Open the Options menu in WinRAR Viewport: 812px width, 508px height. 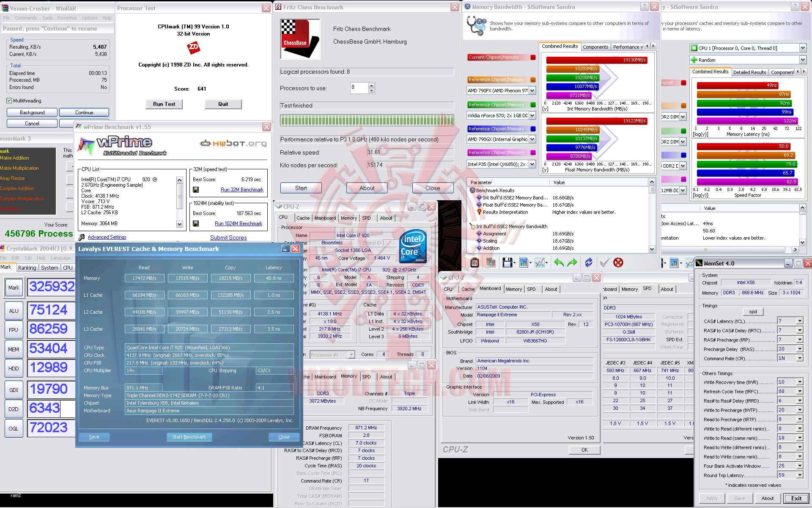coord(89,18)
